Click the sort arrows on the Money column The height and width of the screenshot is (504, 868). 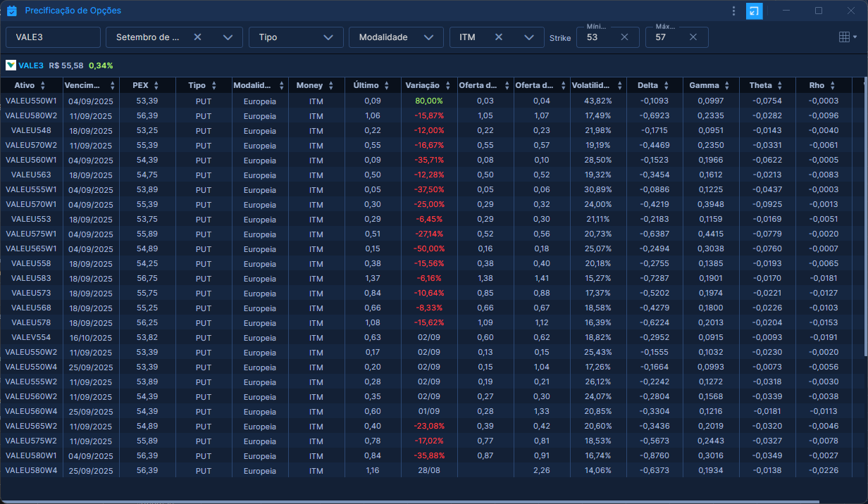click(330, 85)
